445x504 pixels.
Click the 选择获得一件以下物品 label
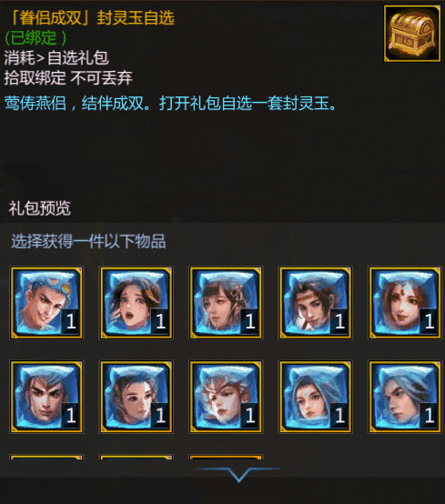coord(88,241)
